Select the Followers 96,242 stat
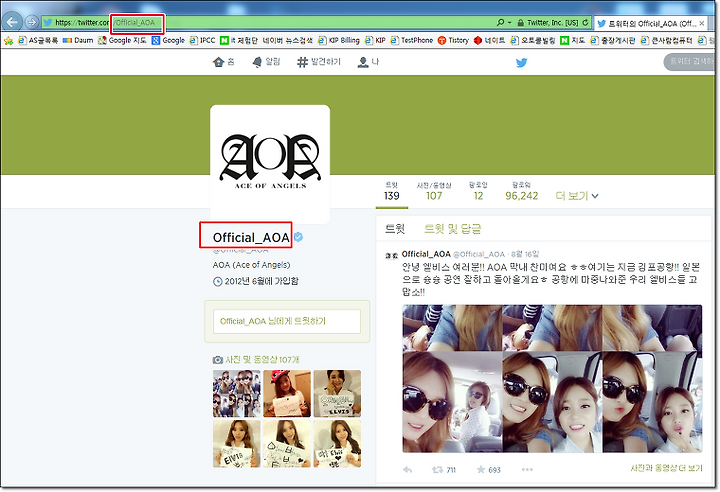The image size is (720, 492). pos(522,191)
